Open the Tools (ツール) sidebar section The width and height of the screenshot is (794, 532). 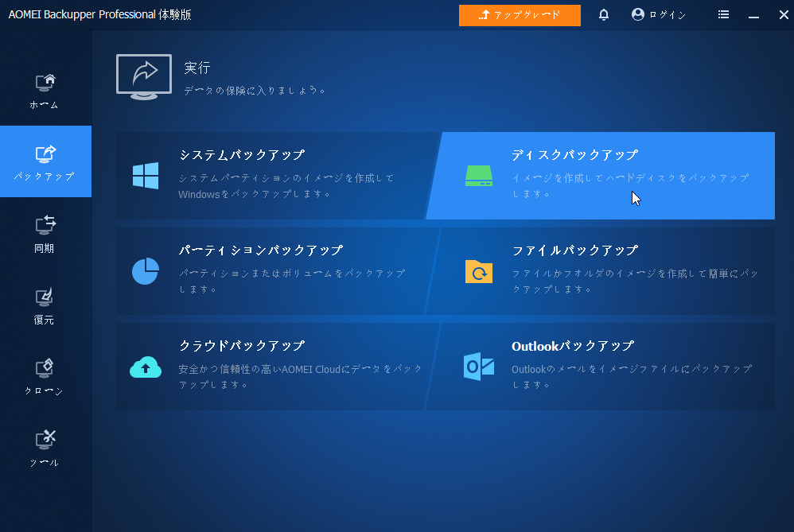pyautogui.click(x=45, y=449)
